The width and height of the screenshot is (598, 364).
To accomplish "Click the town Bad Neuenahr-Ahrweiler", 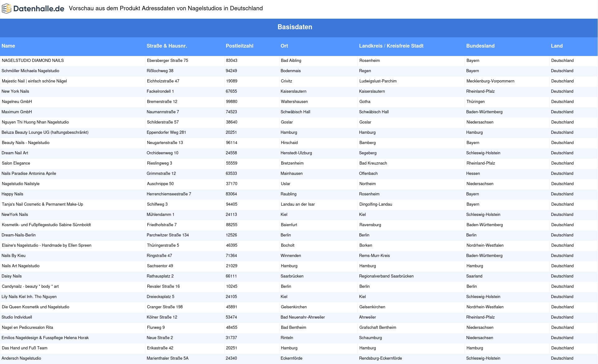I will pos(303,317).
